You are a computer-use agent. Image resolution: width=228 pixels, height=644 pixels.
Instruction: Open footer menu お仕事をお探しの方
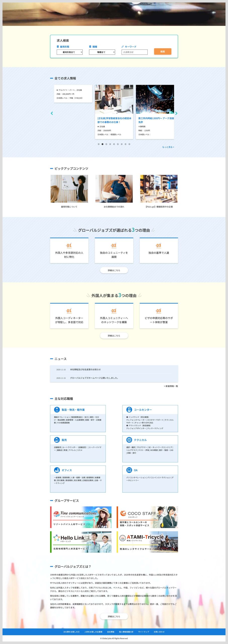point(71,632)
